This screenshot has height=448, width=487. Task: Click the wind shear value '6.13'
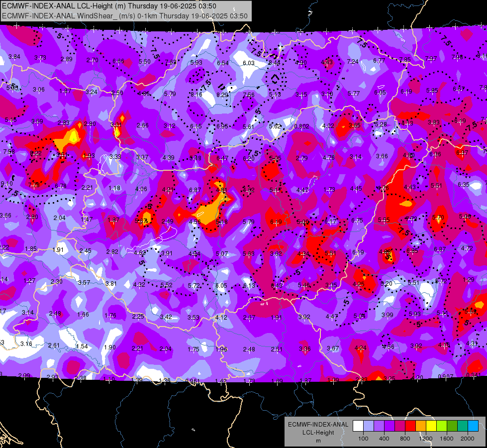249,286
